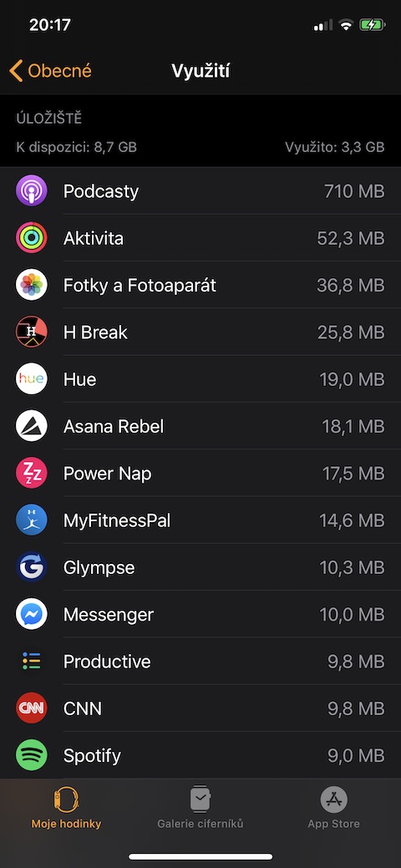The image size is (401, 868).
Task: Tap the Aktivita rings icon
Action: click(31, 238)
